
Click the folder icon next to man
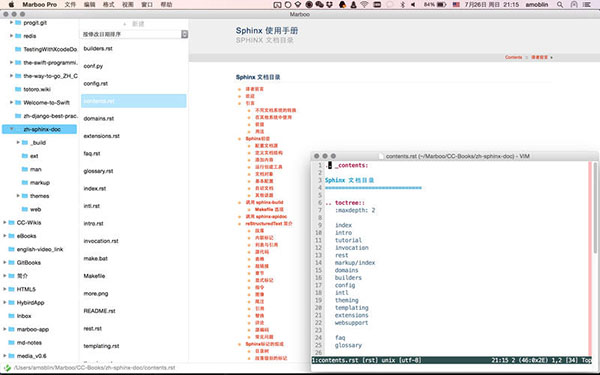pos(24,169)
